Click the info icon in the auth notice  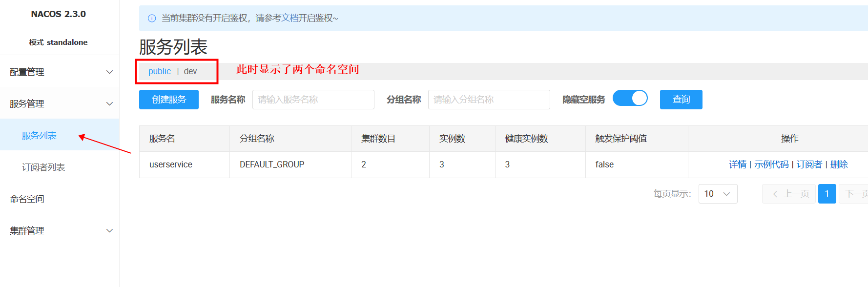coord(152,19)
